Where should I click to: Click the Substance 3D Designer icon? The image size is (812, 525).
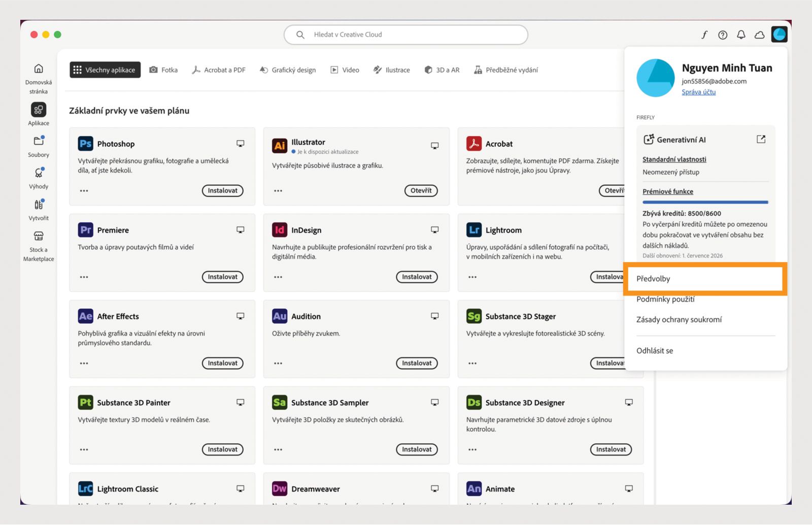[474, 403]
